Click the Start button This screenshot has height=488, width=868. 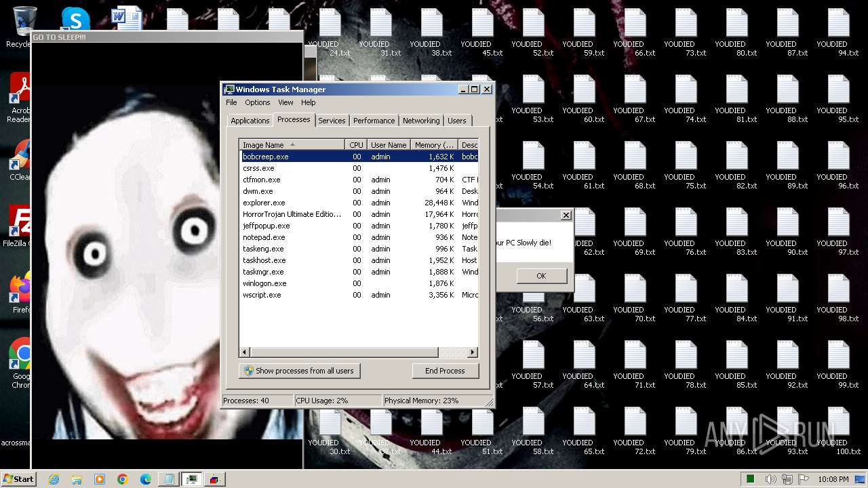click(18, 479)
